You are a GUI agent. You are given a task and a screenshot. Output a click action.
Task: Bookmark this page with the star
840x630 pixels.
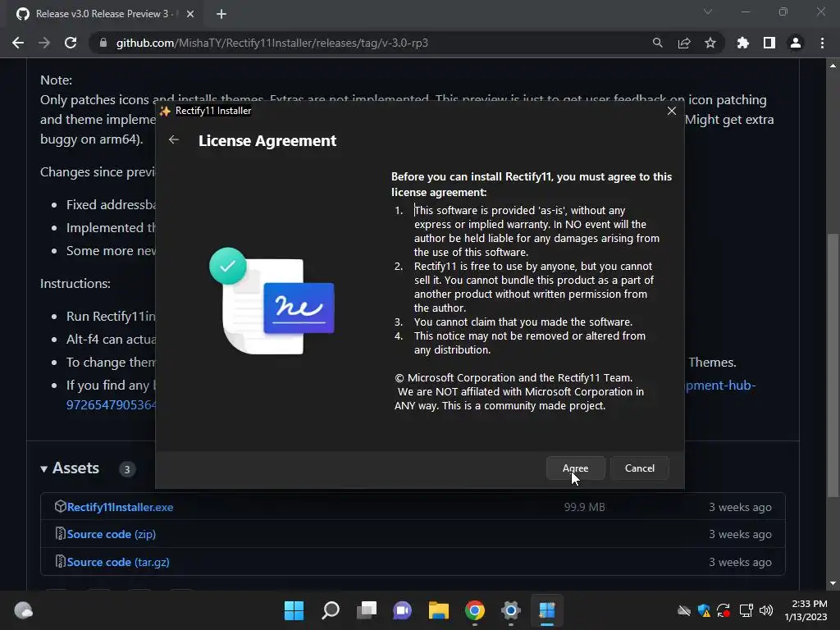[x=710, y=43]
